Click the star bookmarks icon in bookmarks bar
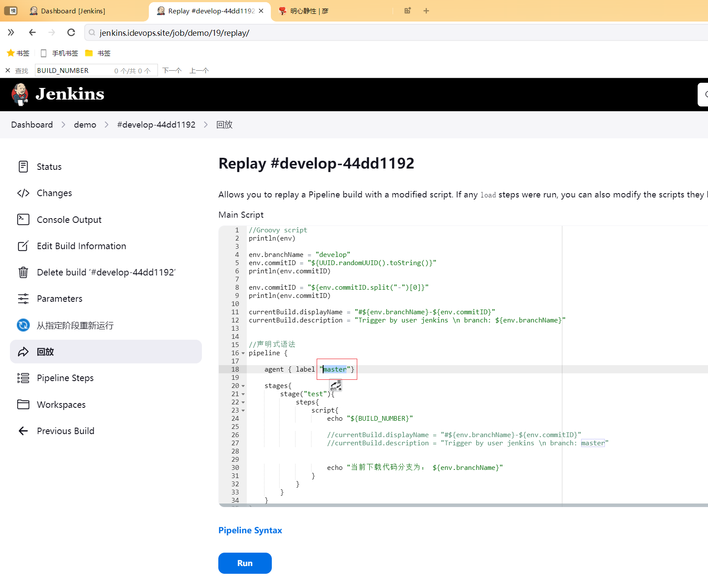The width and height of the screenshot is (708, 588). point(11,53)
